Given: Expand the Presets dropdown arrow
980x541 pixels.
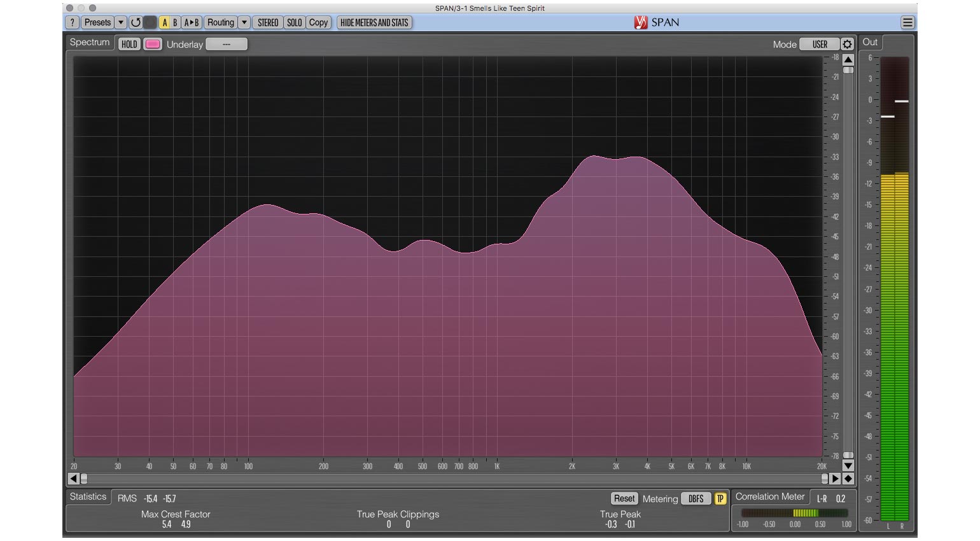Looking at the screenshot, I should pos(121,22).
